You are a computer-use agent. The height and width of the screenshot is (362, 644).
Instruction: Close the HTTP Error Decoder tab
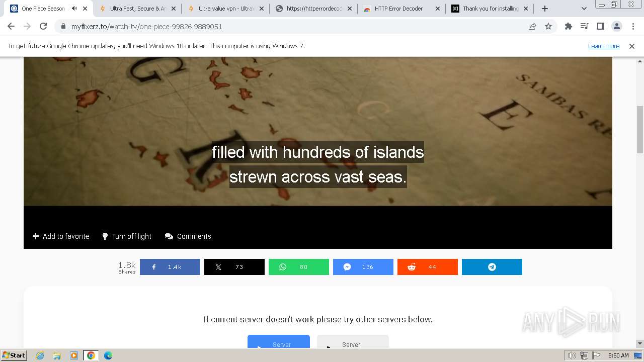438,9
